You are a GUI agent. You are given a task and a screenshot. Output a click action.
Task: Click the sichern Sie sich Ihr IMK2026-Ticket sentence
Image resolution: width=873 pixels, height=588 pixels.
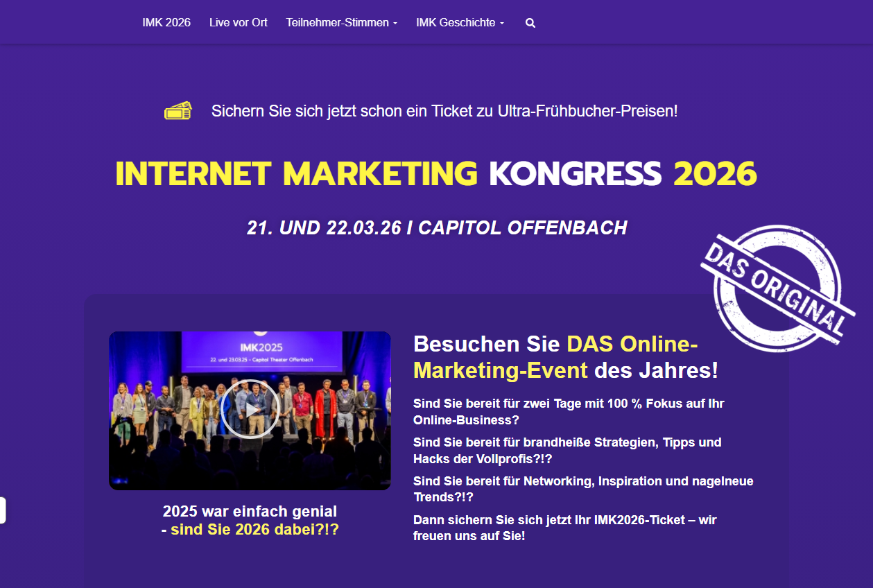tap(565, 528)
